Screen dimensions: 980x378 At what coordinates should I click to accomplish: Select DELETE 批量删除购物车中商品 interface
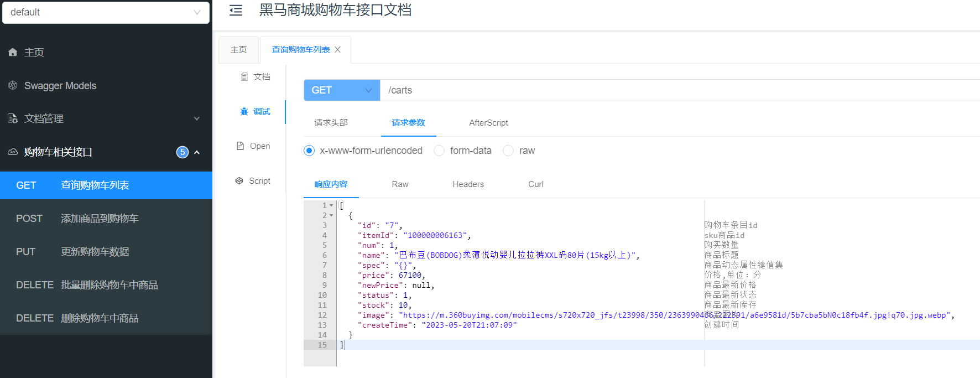click(106, 285)
